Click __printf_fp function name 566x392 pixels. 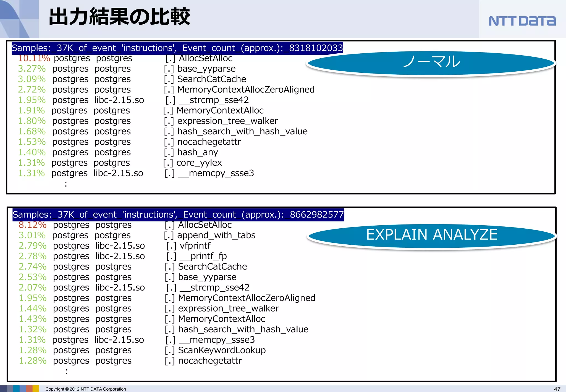click(203, 257)
